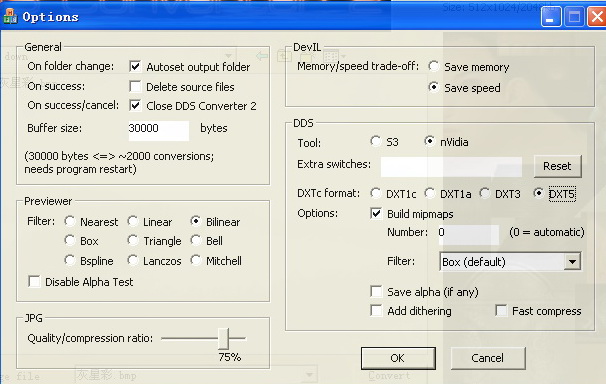Click the Box (default) filter combo box

[x=510, y=262]
